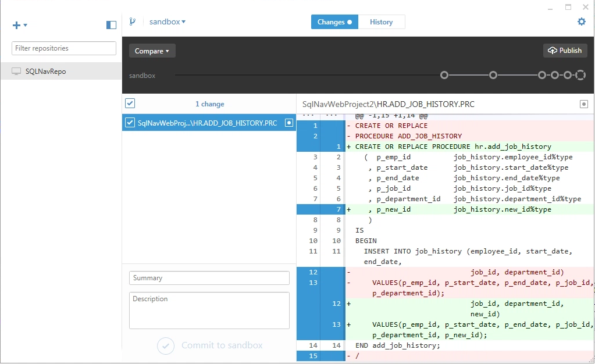Click the modified status icon on file row

point(289,123)
